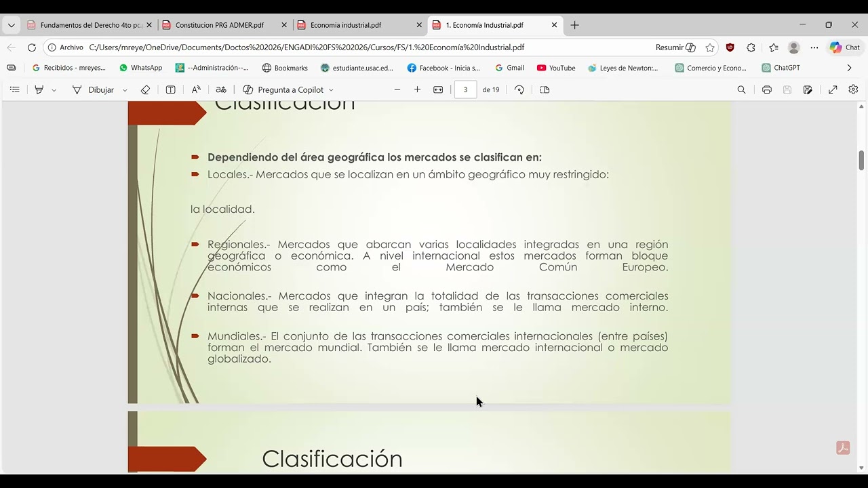This screenshot has height=488, width=868.
Task: Rotate the PDF page
Action: (x=519, y=89)
